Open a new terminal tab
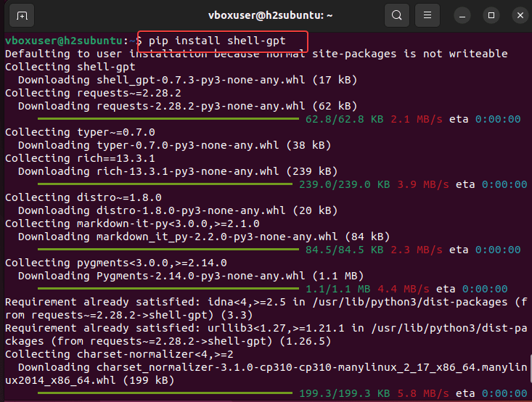The height and width of the screenshot is (402, 532). (x=22, y=15)
